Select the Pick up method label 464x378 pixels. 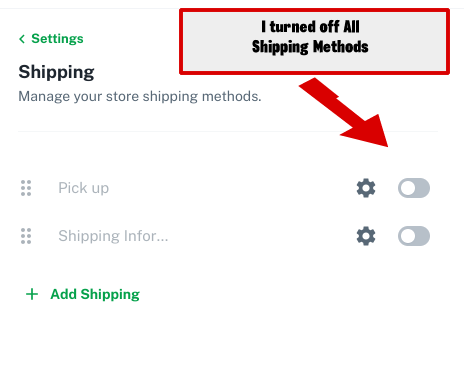(x=83, y=188)
